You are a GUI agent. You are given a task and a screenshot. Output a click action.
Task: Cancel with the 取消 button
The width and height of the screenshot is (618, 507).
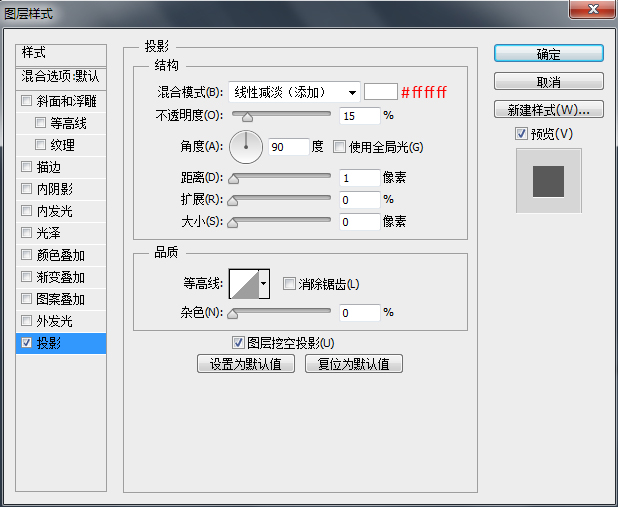(549, 82)
